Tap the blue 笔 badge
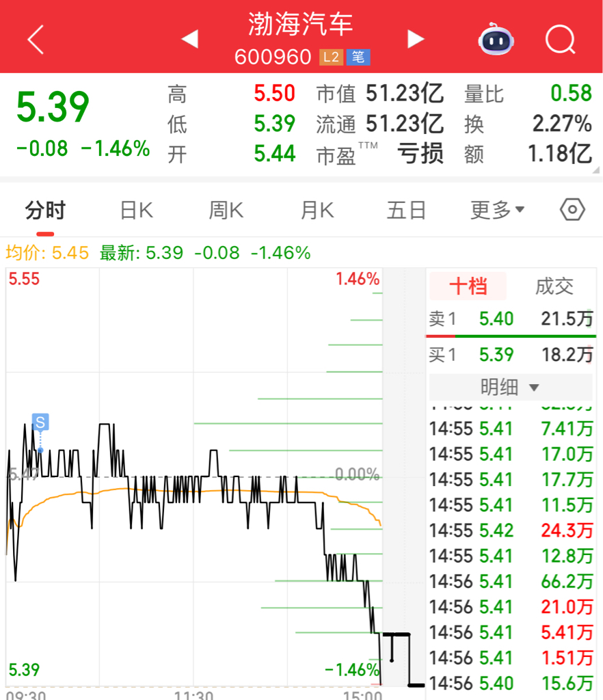 [x=358, y=57]
